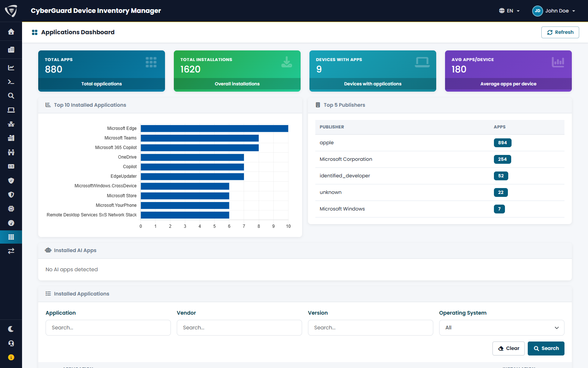Open the terminal prompt sidebar icon
The image size is (588, 368).
tap(11, 82)
